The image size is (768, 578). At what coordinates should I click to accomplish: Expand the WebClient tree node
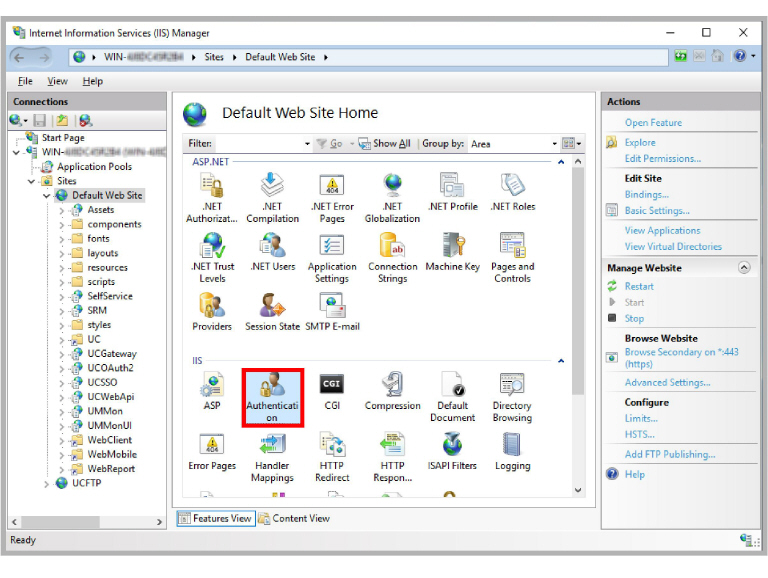coord(62,440)
